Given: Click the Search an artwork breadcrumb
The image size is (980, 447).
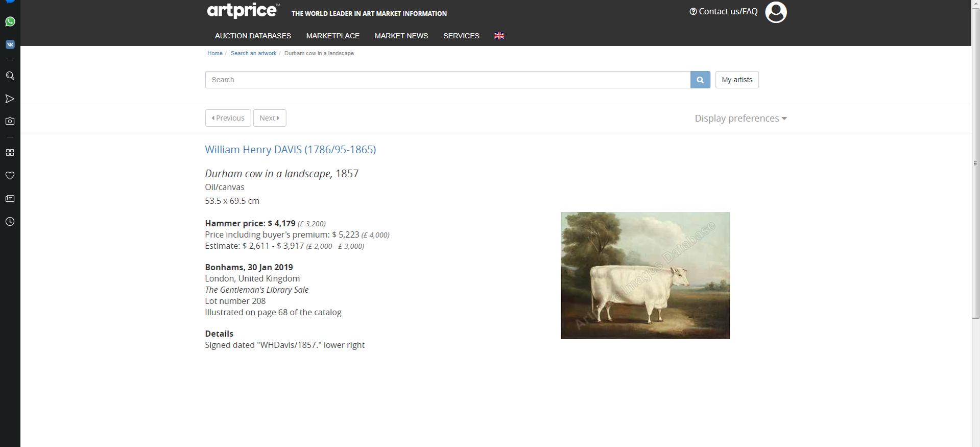Looking at the screenshot, I should 253,53.
